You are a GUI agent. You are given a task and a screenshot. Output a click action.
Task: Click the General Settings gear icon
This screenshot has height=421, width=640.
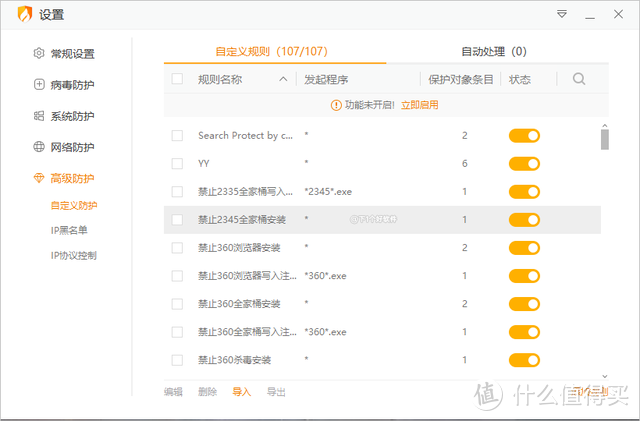[39, 53]
